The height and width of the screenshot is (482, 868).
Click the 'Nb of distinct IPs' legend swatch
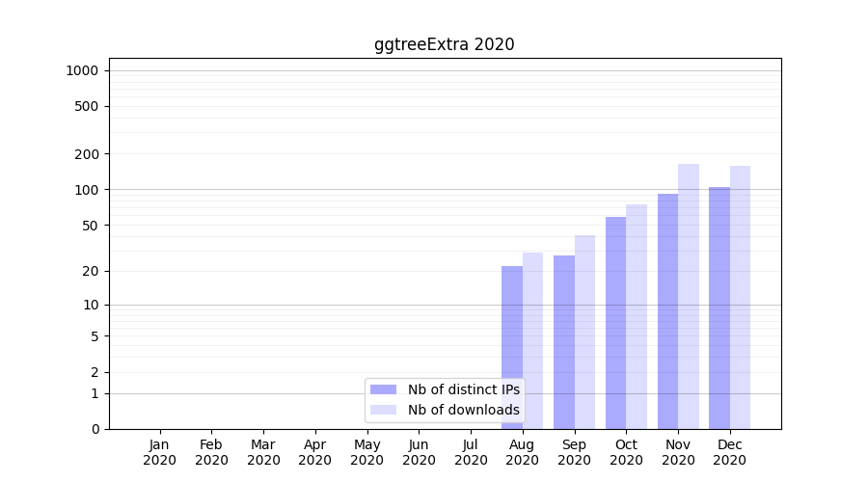pos(383,389)
